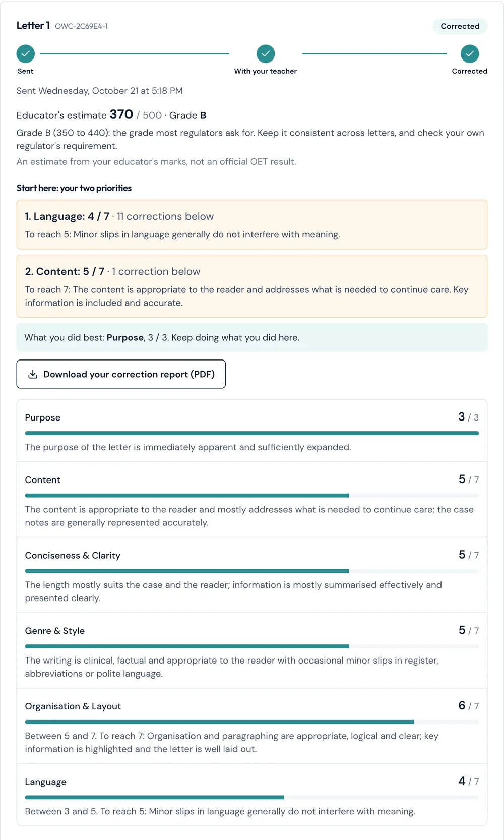504x840 pixels.
Task: Click the 11 corrections below text
Action: 165,216
